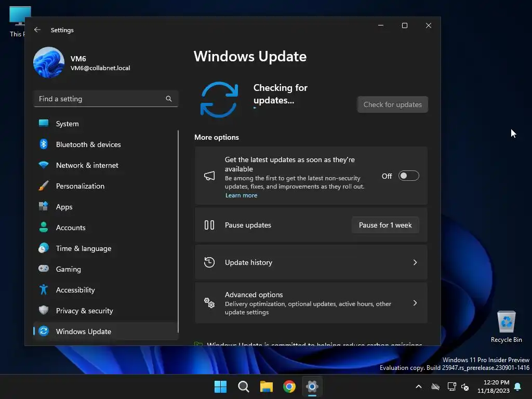Turn on get latest updates toggle

408,176
